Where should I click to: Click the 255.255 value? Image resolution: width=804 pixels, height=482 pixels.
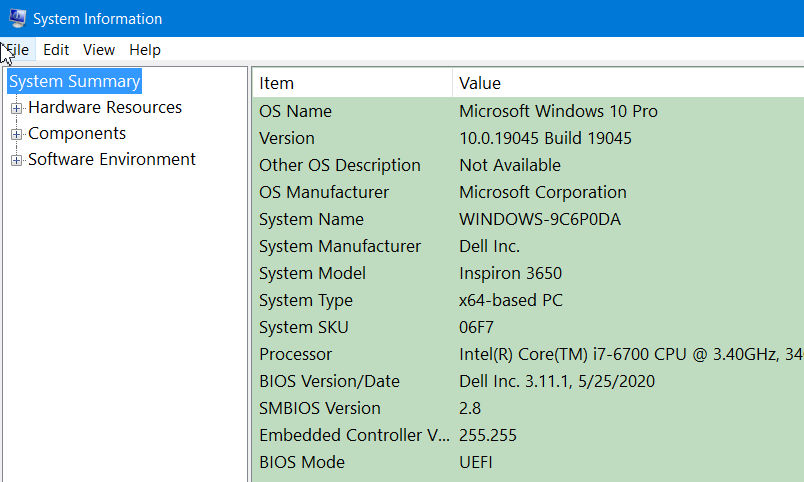(x=488, y=435)
